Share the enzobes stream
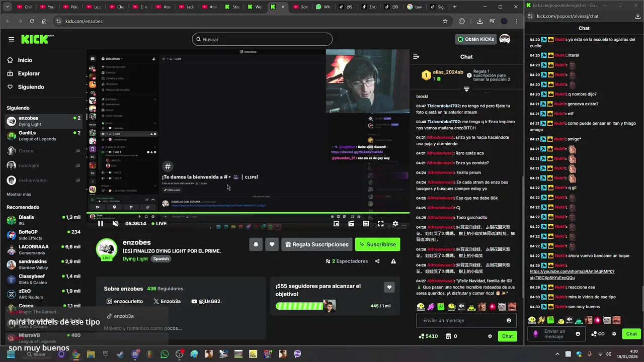This screenshot has height=362, width=644. (377, 261)
